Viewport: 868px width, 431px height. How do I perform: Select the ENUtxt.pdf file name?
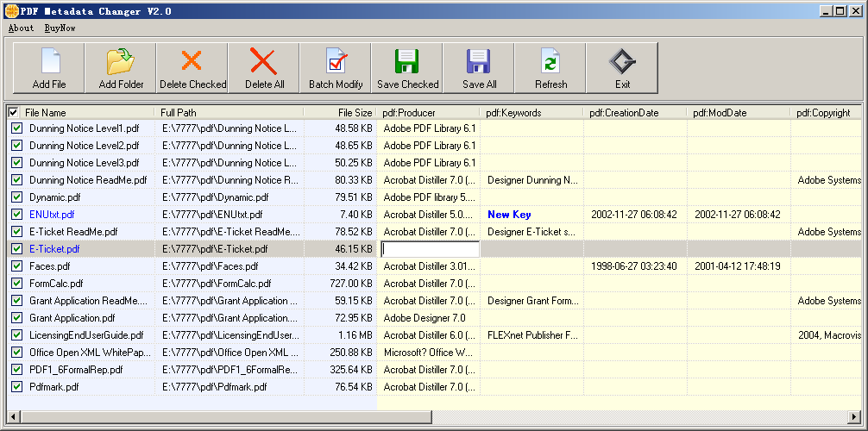52,215
